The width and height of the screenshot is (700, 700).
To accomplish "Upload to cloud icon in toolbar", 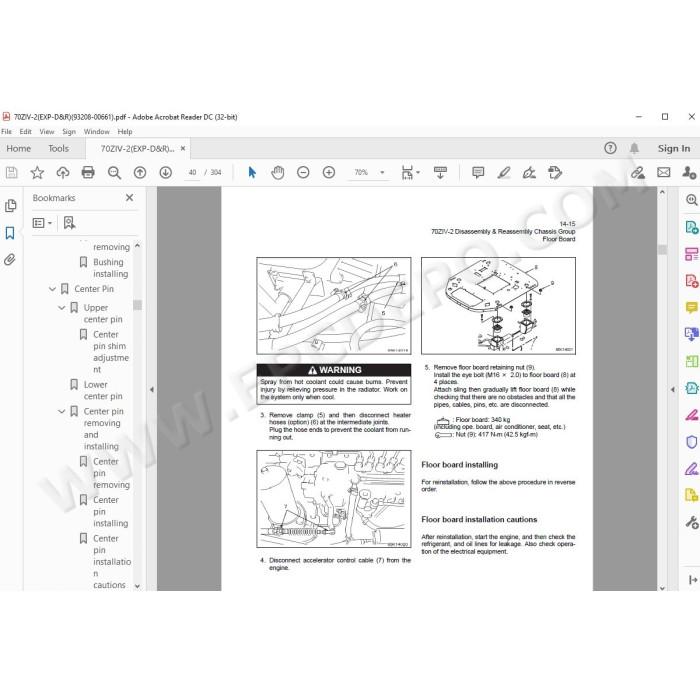I will (x=62, y=172).
